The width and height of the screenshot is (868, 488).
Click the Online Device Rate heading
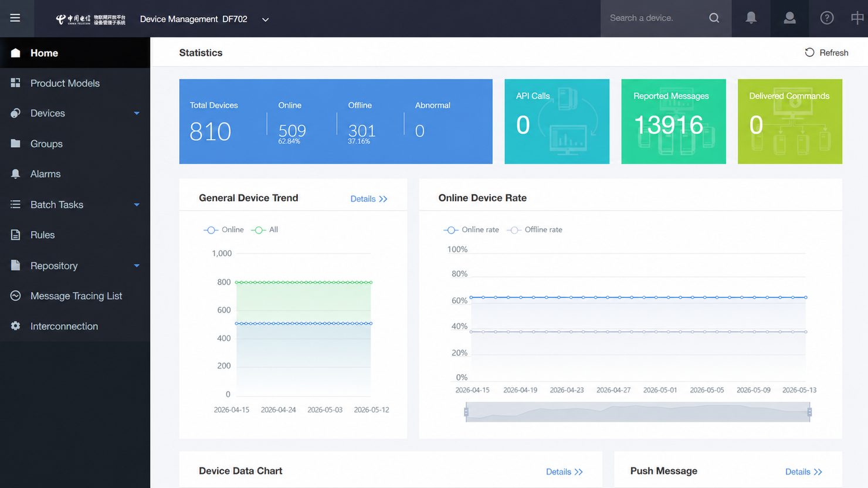[482, 198]
